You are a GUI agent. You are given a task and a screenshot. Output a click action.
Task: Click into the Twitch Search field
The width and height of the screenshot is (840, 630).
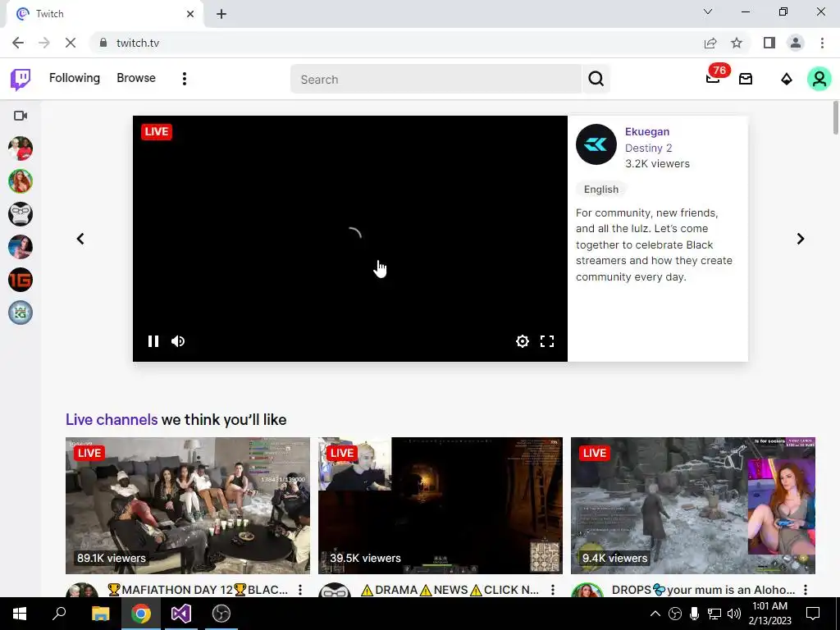(x=436, y=80)
